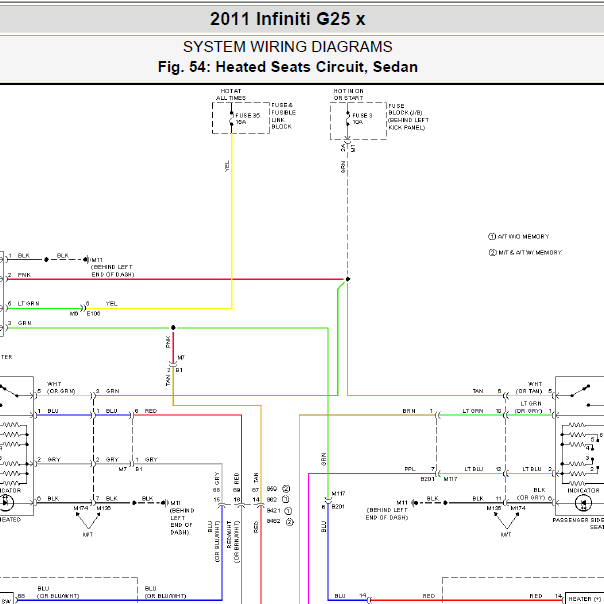Click the 'M/T' label under the right M135 M174 connector
This screenshot has height=604, width=604.
click(x=506, y=534)
